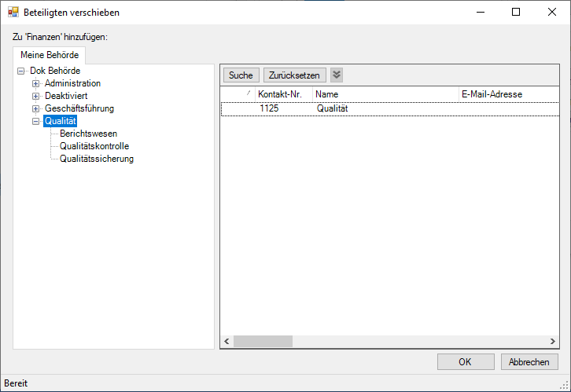571x392 pixels.
Task: Select Berichtswesen in the tree
Action: tap(88, 134)
